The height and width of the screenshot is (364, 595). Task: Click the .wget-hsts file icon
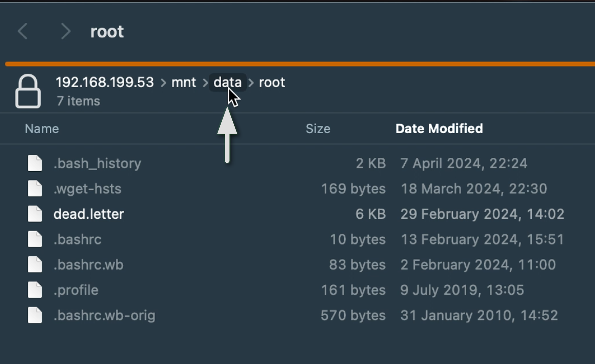coord(35,189)
